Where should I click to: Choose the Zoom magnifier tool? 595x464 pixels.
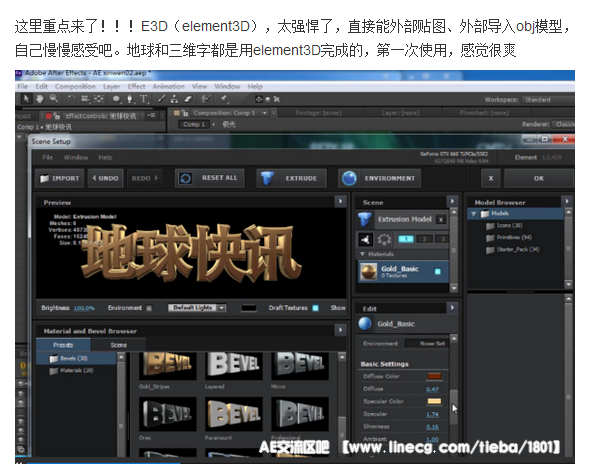tap(54, 99)
